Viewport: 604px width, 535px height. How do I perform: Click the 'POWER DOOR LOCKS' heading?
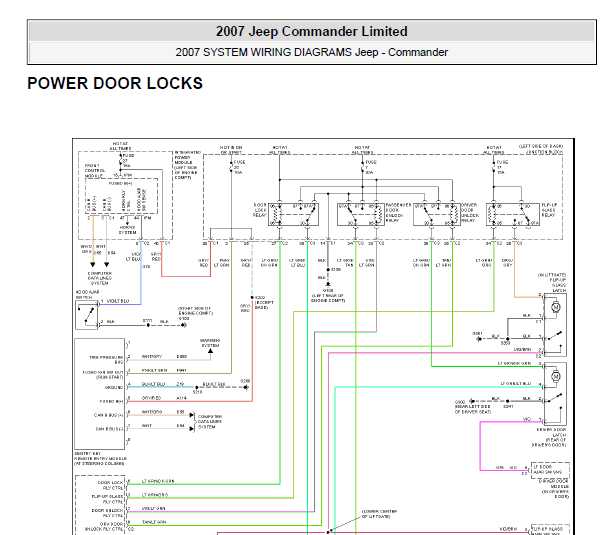[x=115, y=83]
